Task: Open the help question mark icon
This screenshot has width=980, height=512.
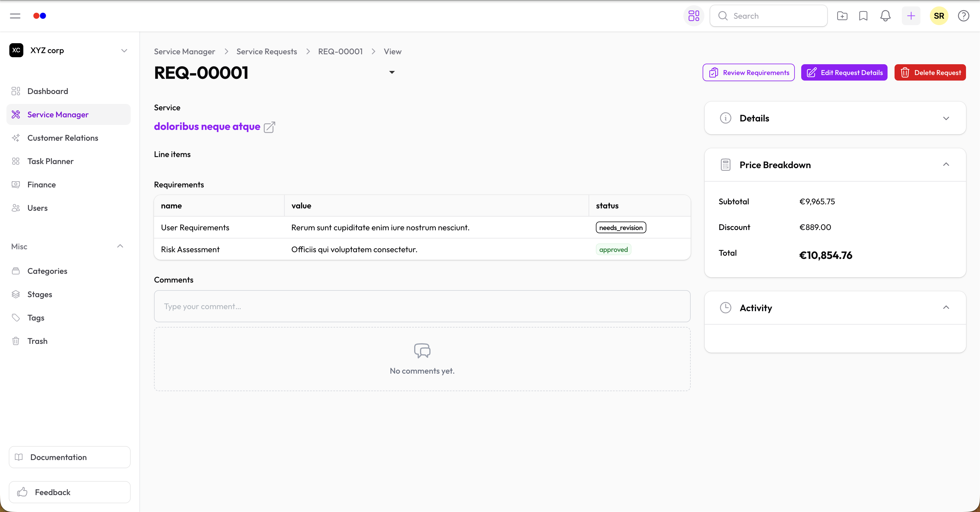Action: click(x=963, y=16)
